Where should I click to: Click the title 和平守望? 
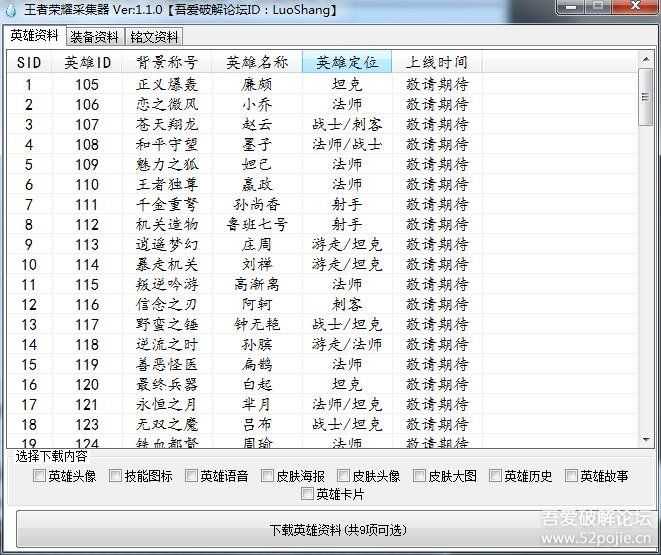coord(167,145)
